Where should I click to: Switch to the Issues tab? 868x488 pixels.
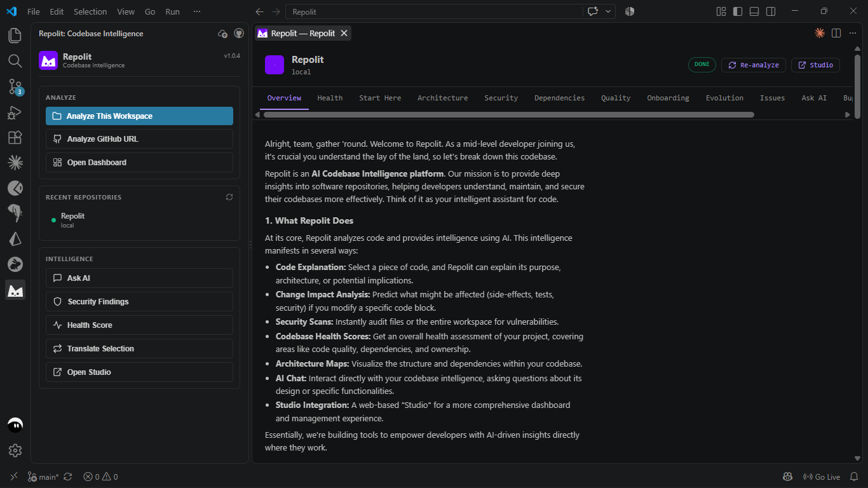772,98
